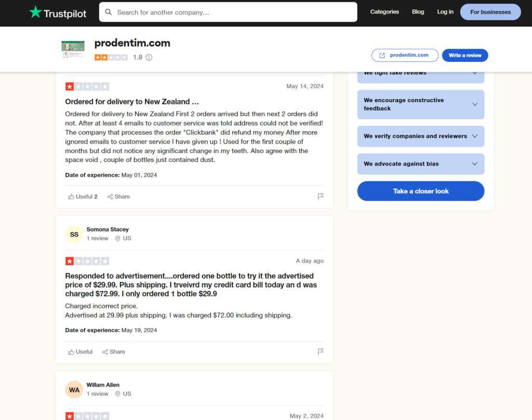The image size is (532, 420).
Task: Share Somona Stacey's review
Action: (x=113, y=352)
